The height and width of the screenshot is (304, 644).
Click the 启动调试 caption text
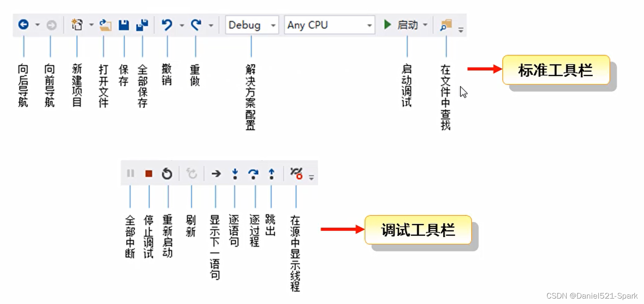pyautogui.click(x=406, y=85)
